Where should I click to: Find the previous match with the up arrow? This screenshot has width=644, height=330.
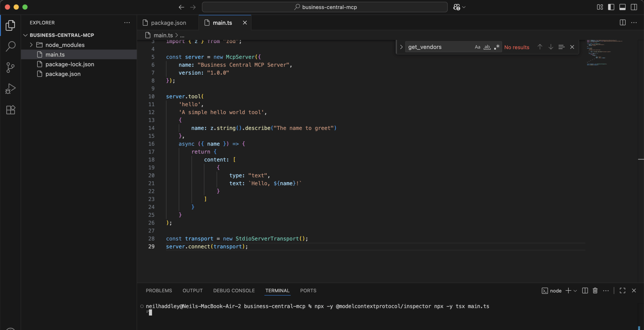pos(539,47)
